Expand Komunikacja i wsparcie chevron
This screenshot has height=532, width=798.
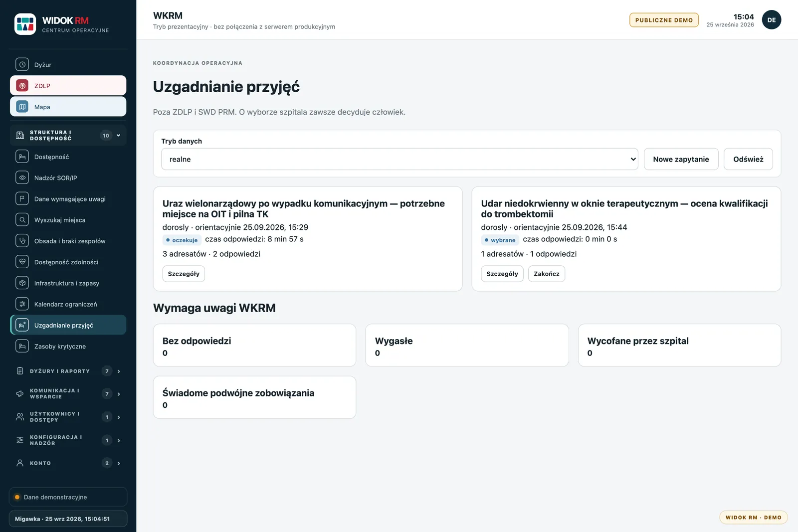click(119, 394)
